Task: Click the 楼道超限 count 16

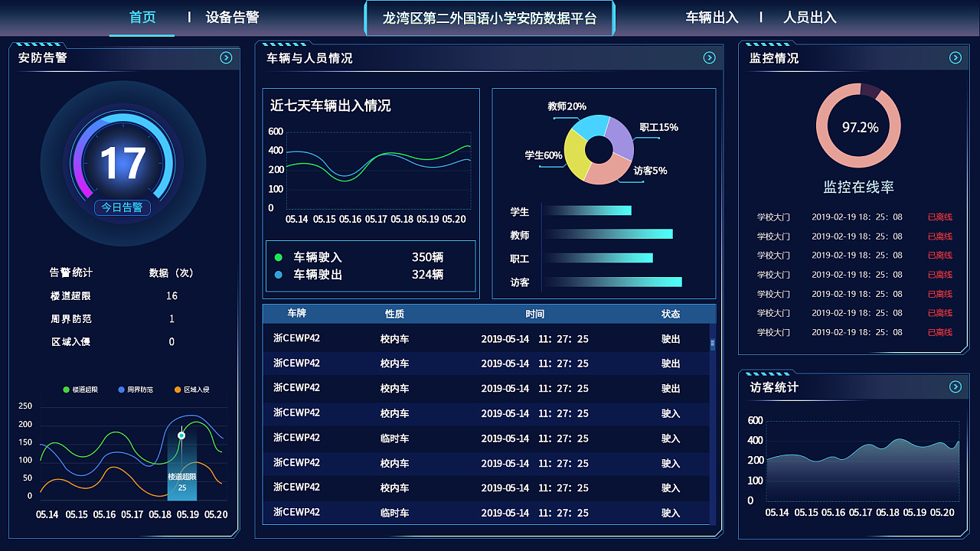Action: [x=171, y=295]
